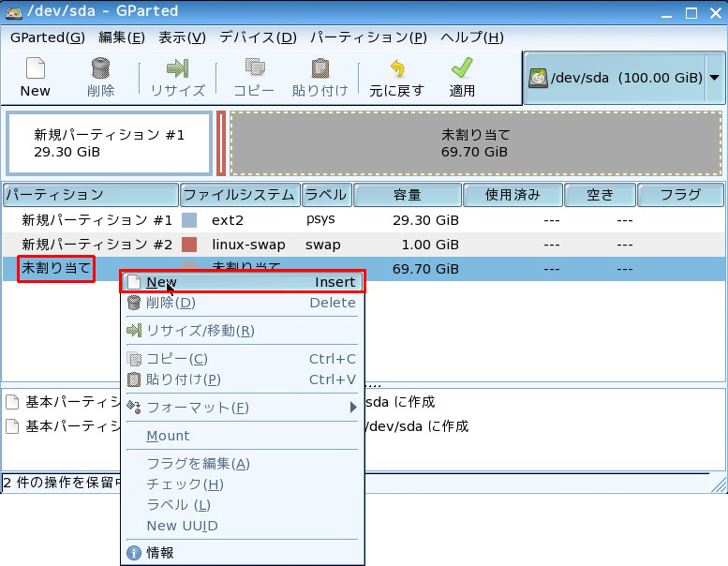Click the コピー (copy) toolbar icon
Screen dimensions: 728x566
click(254, 69)
